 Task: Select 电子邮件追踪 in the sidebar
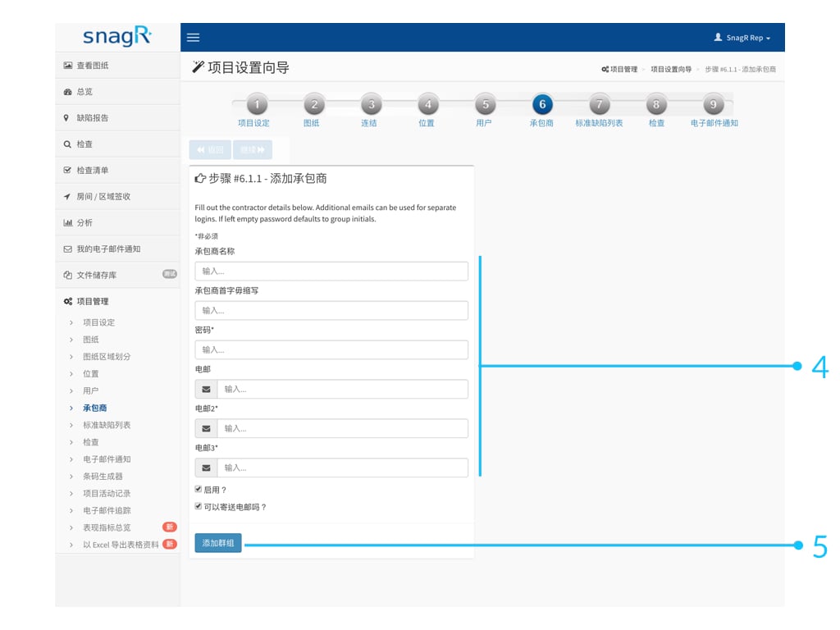click(107, 510)
